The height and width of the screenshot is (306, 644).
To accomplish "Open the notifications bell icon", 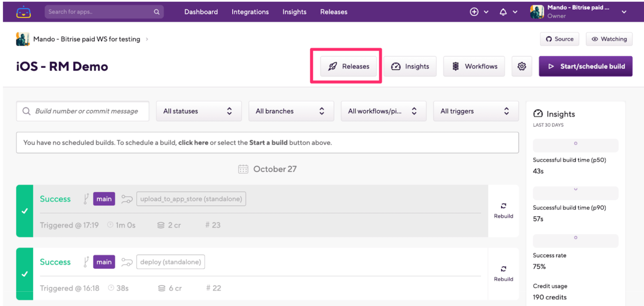I will click(503, 12).
